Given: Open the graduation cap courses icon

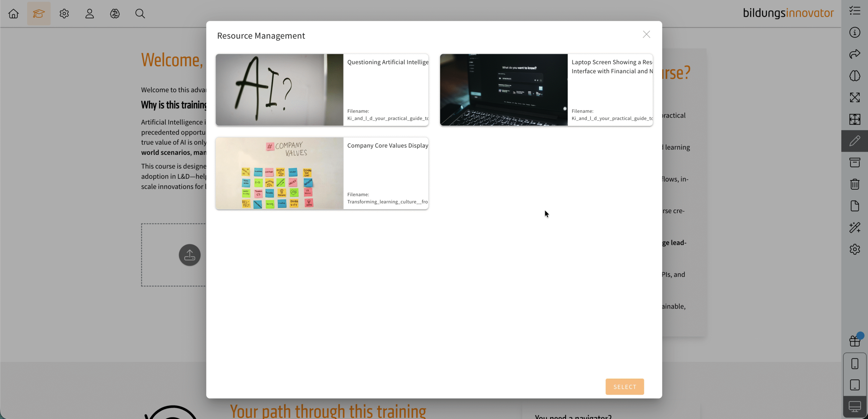Looking at the screenshot, I should (39, 14).
